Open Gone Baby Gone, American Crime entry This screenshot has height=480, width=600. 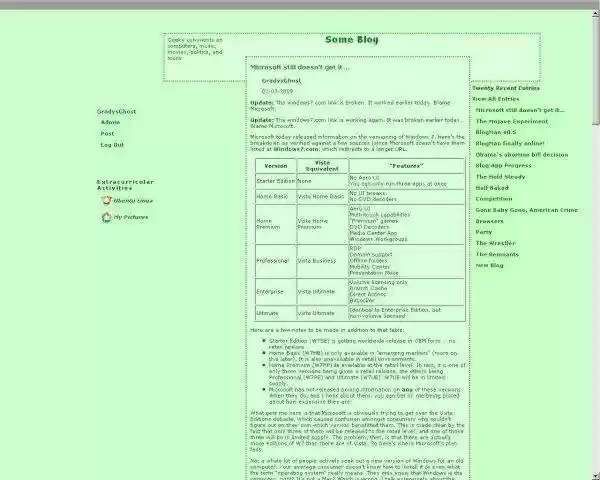[x=527, y=210]
